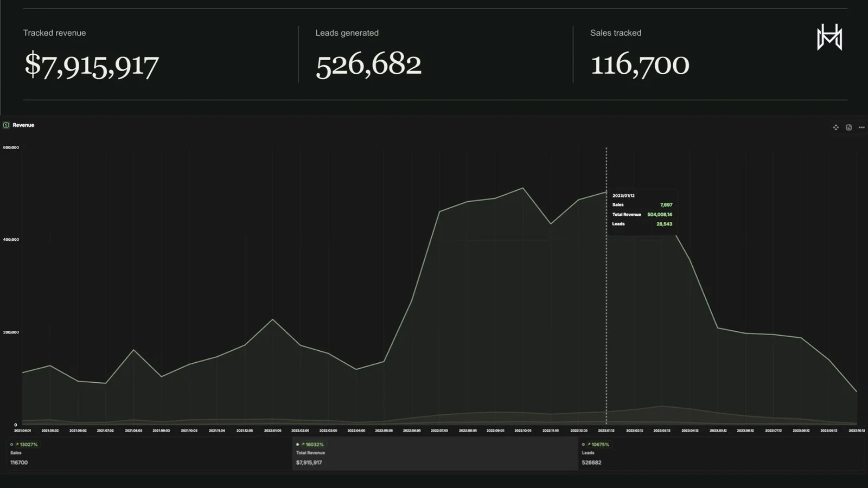Click the Tracked revenue label
This screenshot has height=488, width=868.
click(54, 33)
